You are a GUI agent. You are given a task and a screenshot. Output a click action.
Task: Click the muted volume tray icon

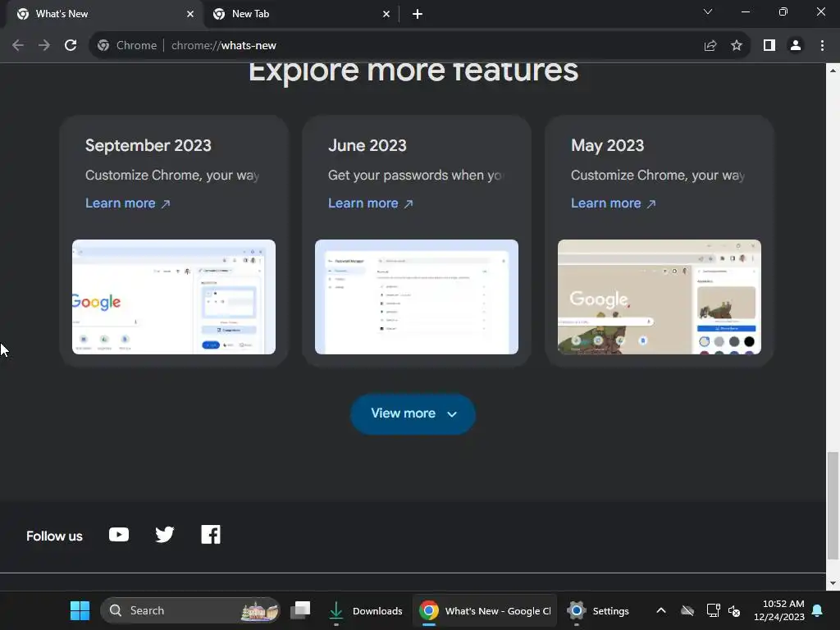(x=734, y=610)
